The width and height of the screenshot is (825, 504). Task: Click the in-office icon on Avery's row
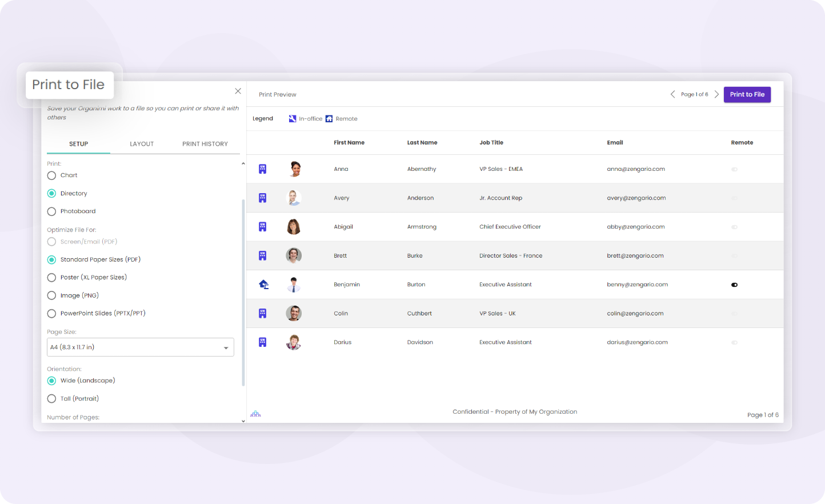click(263, 198)
